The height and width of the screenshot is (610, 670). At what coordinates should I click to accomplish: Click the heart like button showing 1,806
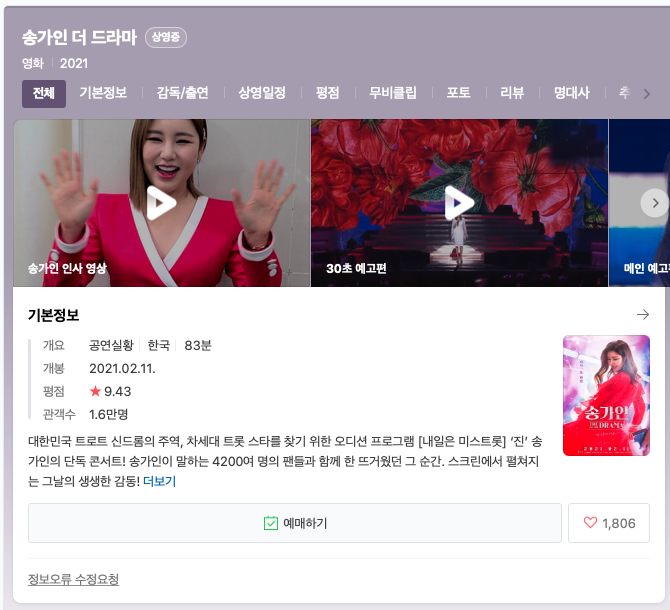[609, 523]
